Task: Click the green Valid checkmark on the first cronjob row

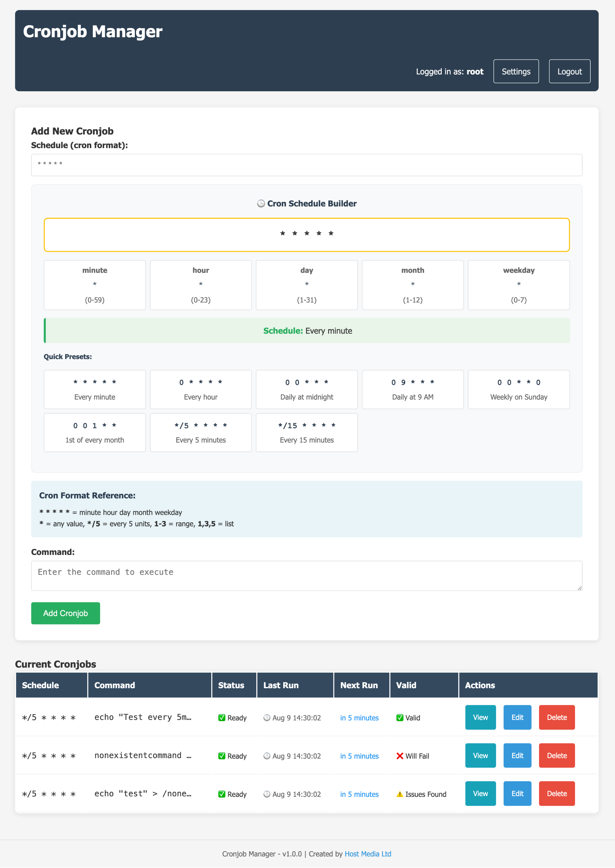Action: (399, 717)
